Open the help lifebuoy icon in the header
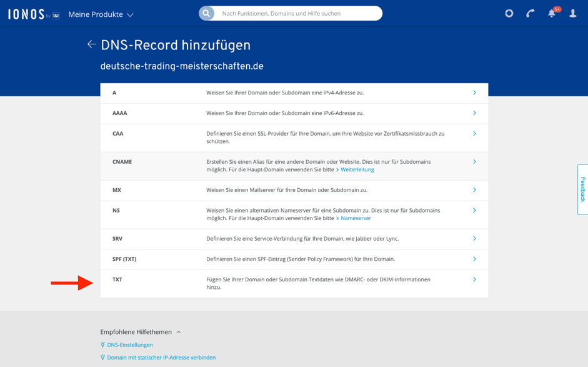The height and width of the screenshot is (367, 588). (x=509, y=14)
